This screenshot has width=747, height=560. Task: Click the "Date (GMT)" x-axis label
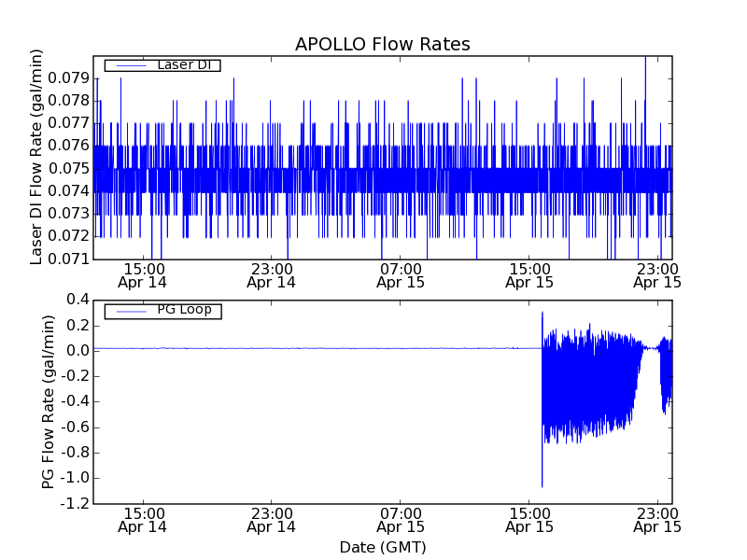click(x=382, y=547)
